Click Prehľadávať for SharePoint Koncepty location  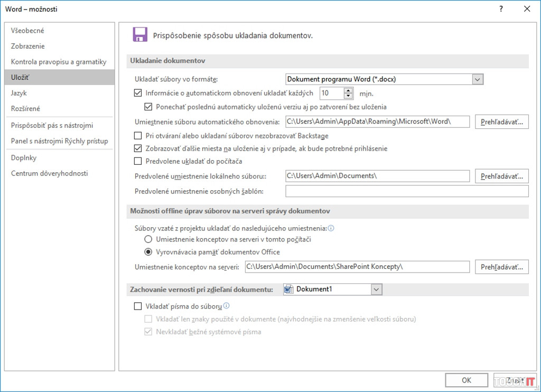coord(501,267)
